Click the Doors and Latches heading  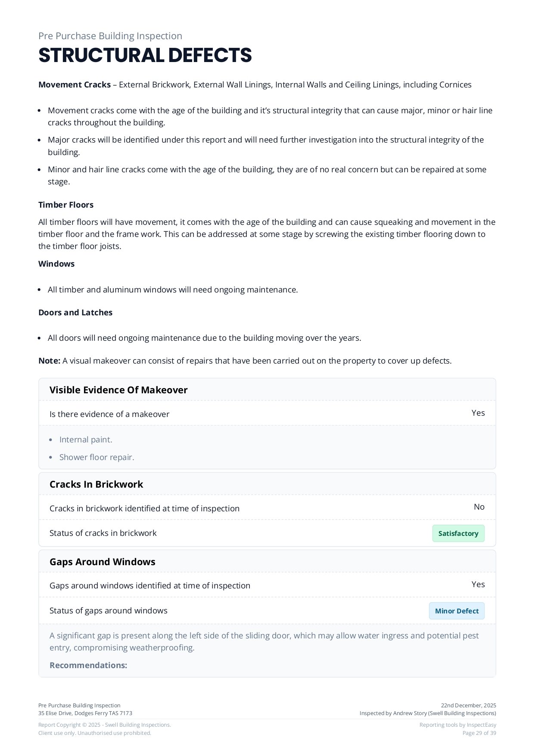point(75,313)
